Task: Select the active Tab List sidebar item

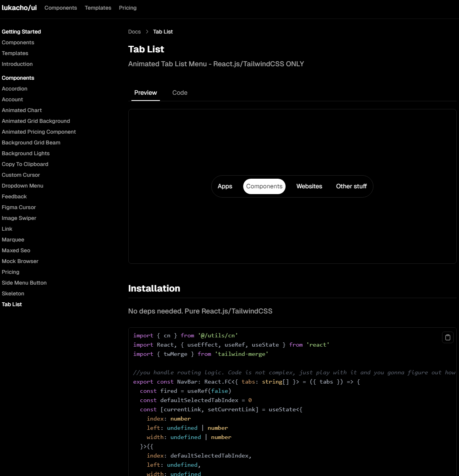Action: [x=12, y=304]
